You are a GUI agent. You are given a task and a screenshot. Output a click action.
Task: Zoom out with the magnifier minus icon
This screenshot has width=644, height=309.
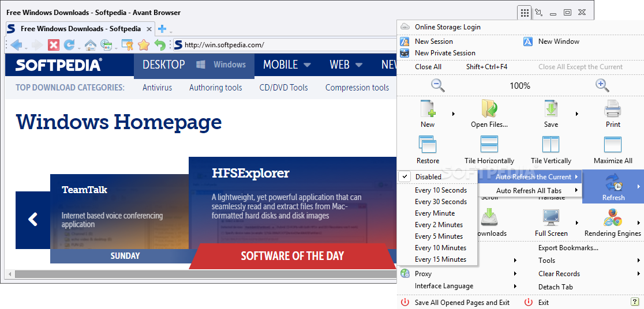pos(438,85)
